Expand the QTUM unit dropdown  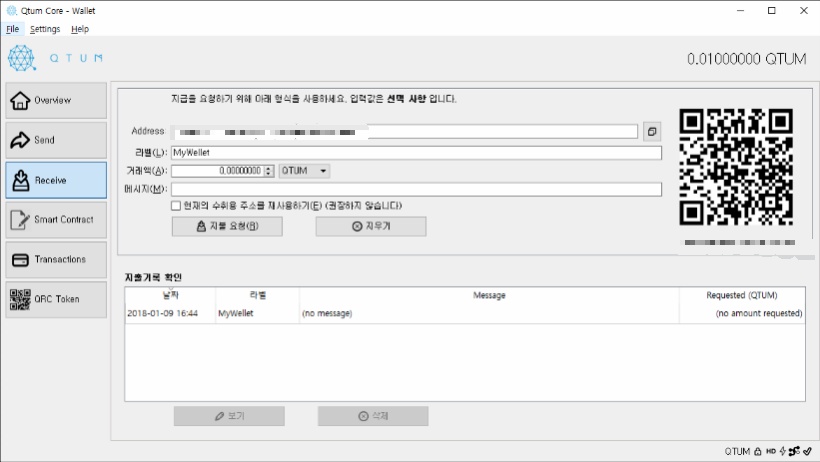[x=304, y=171]
